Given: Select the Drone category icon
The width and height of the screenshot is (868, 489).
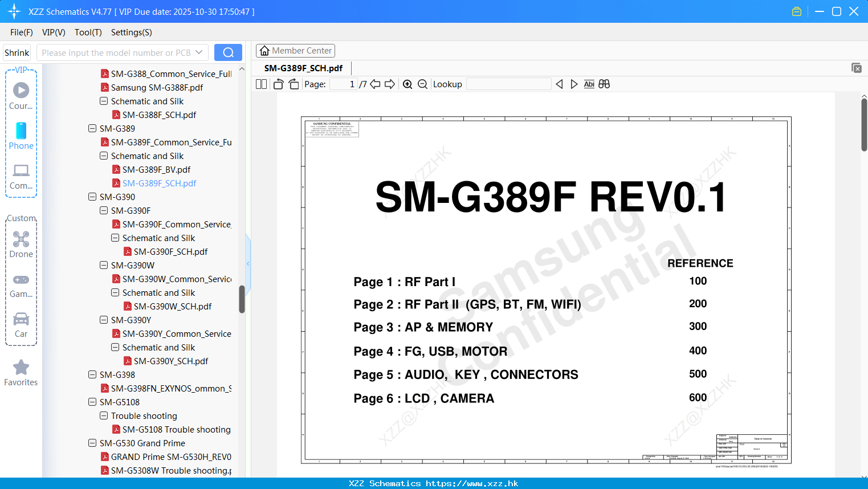Looking at the screenshot, I should pyautogui.click(x=21, y=239).
